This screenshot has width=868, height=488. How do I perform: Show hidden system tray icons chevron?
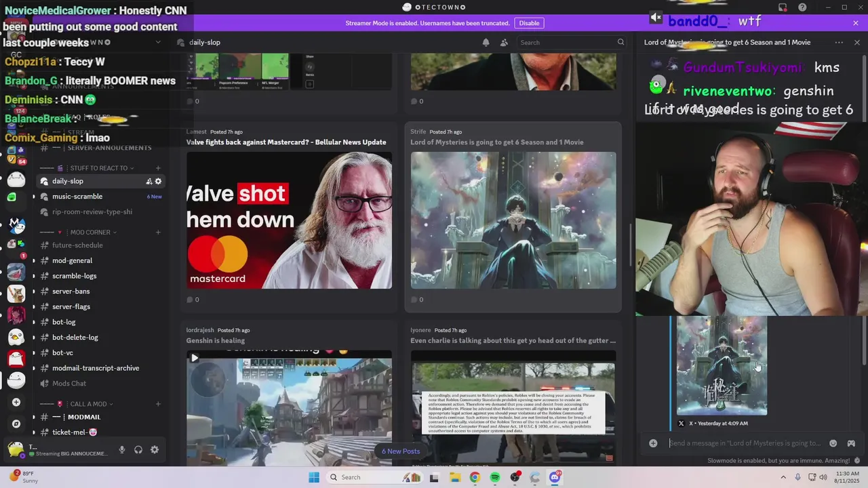click(783, 477)
